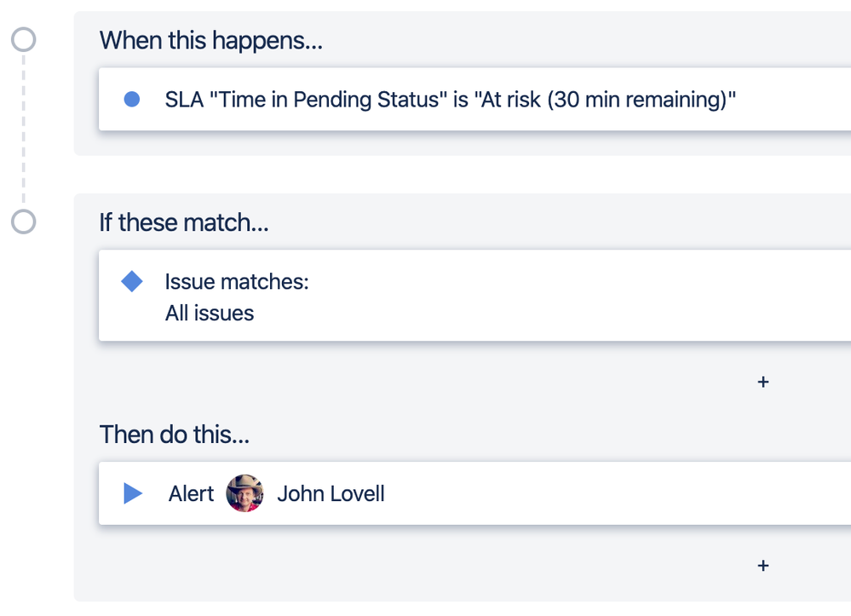Click the "All issues" condition value
The height and width of the screenshot is (616, 851).
[210, 314]
